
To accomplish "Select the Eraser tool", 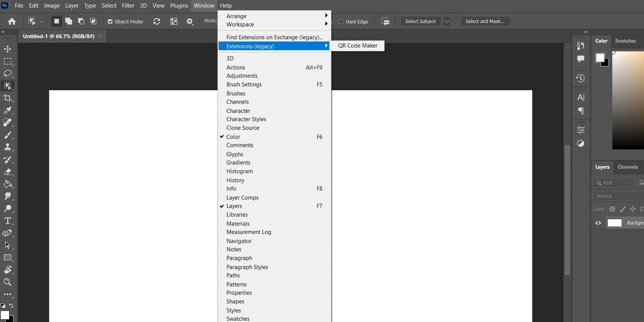I will tap(8, 172).
